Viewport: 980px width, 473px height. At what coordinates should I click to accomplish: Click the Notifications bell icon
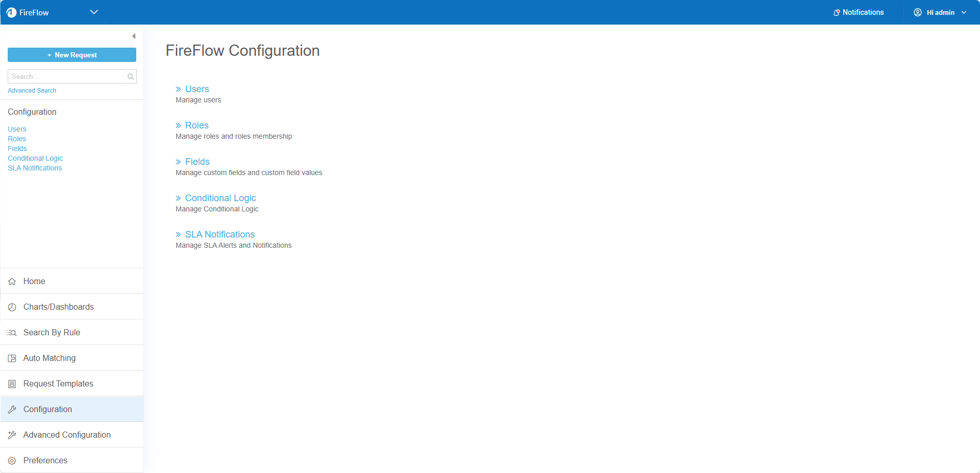coord(837,13)
